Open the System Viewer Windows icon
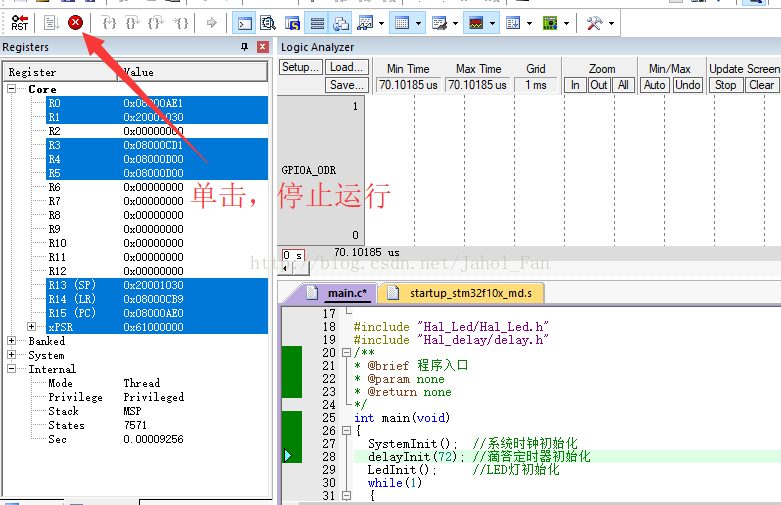This screenshot has width=781, height=505. [x=550, y=23]
